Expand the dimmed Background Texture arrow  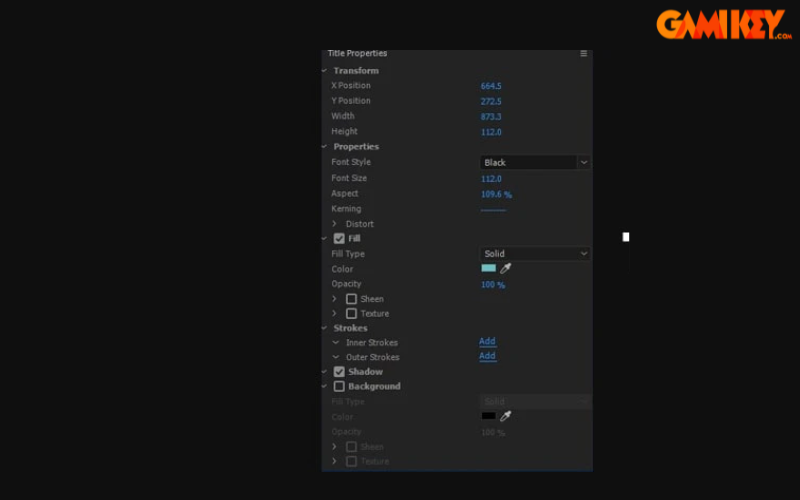[335, 461]
